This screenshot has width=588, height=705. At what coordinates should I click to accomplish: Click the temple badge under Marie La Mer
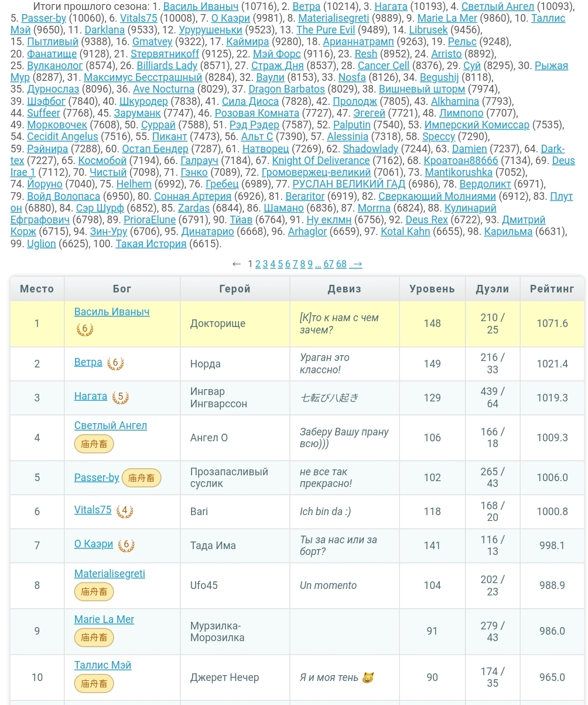(94, 638)
